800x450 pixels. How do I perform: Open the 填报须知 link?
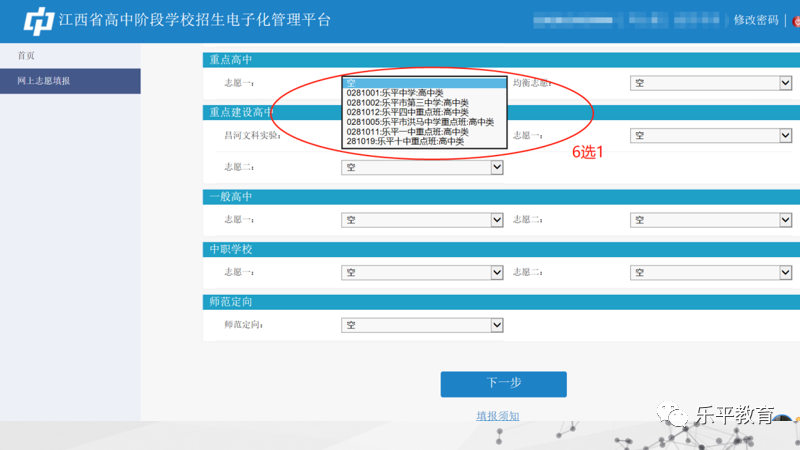point(497,416)
